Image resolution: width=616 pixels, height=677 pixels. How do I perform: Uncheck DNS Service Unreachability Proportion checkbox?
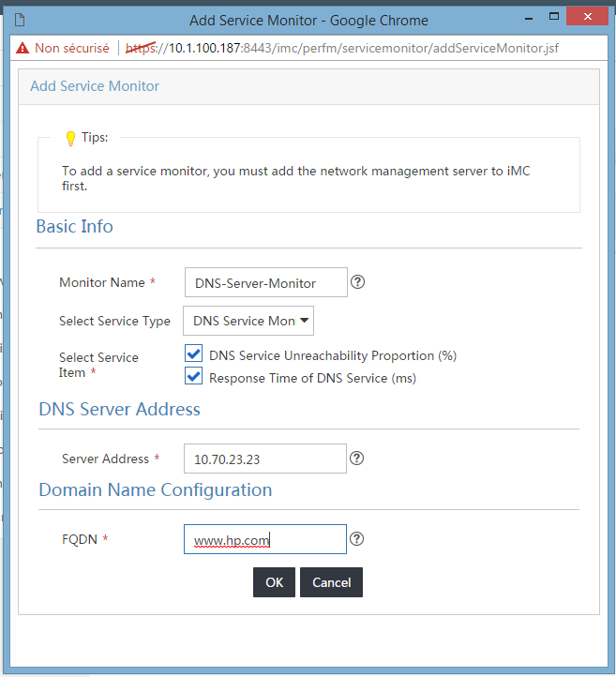pyautogui.click(x=193, y=354)
